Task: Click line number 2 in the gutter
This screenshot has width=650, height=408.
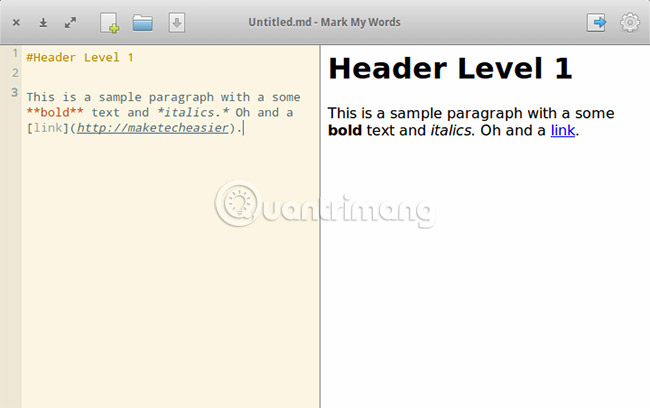Action: (x=15, y=73)
